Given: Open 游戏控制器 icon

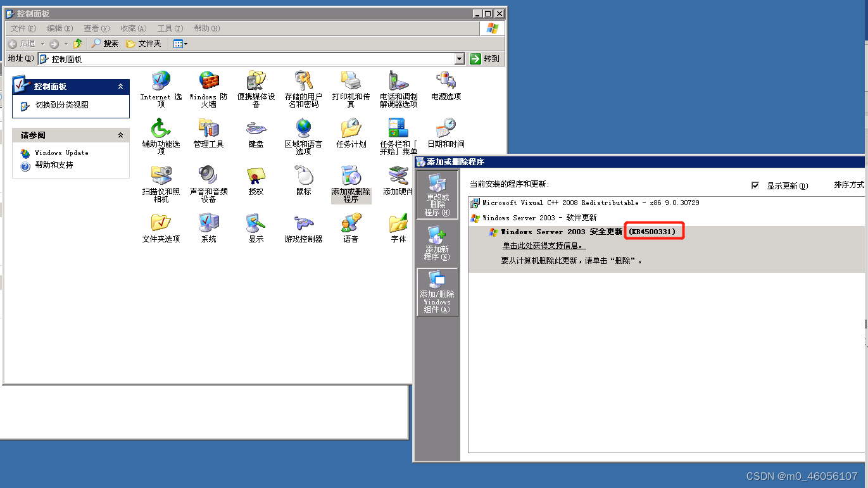Looking at the screenshot, I should pos(303,228).
